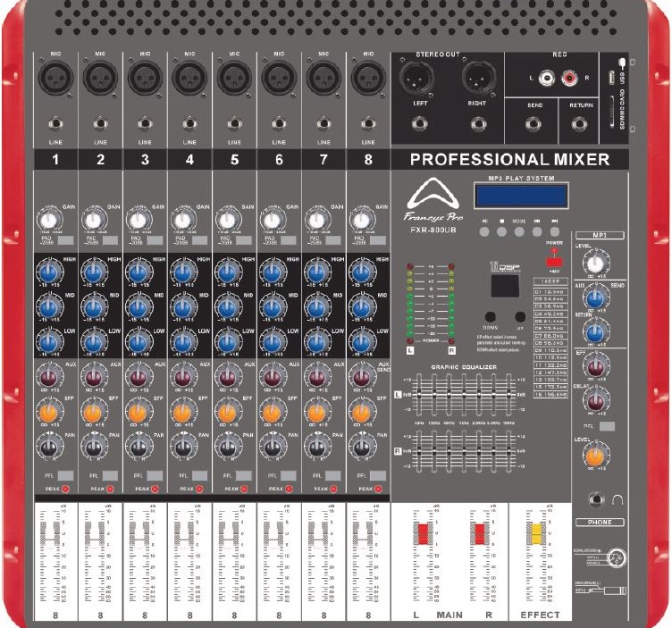Click the channel 8 AUX SEND knob

pyautogui.click(x=362, y=377)
